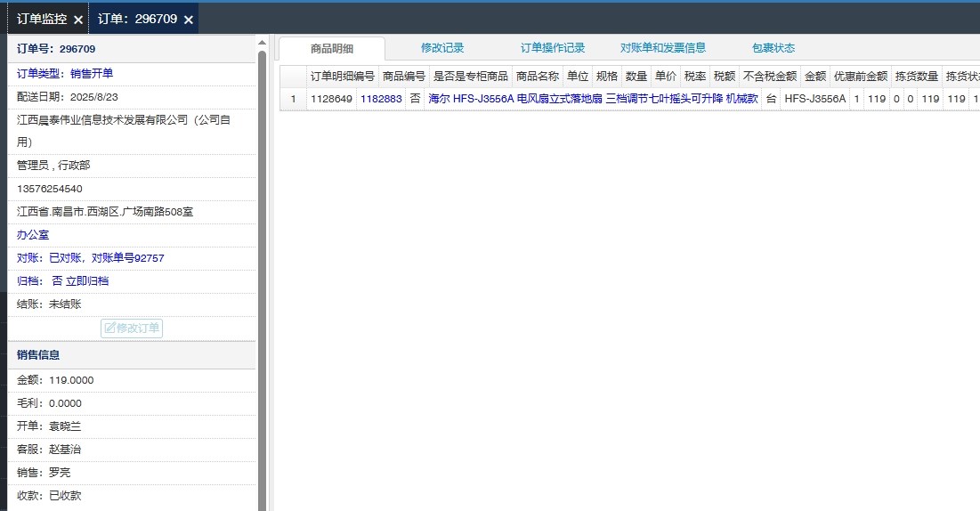980x511 pixels.
Task: Click the 不含税金额 column header
Action: pyautogui.click(x=769, y=77)
